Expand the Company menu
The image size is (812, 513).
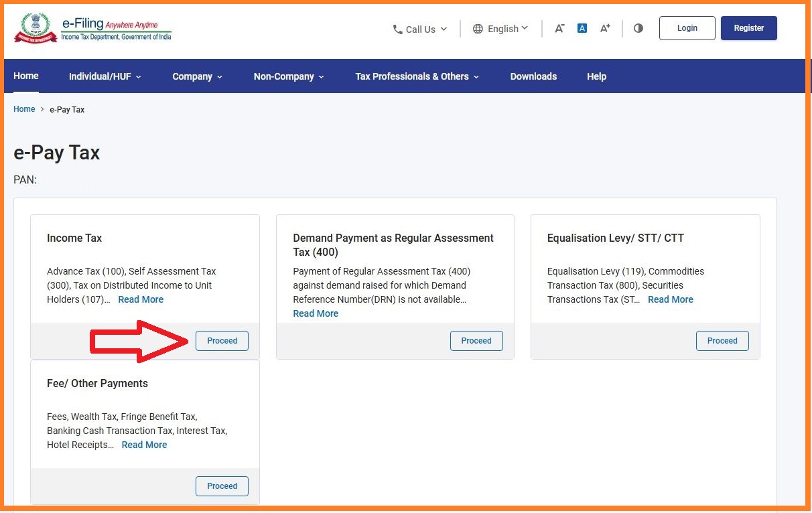click(197, 76)
